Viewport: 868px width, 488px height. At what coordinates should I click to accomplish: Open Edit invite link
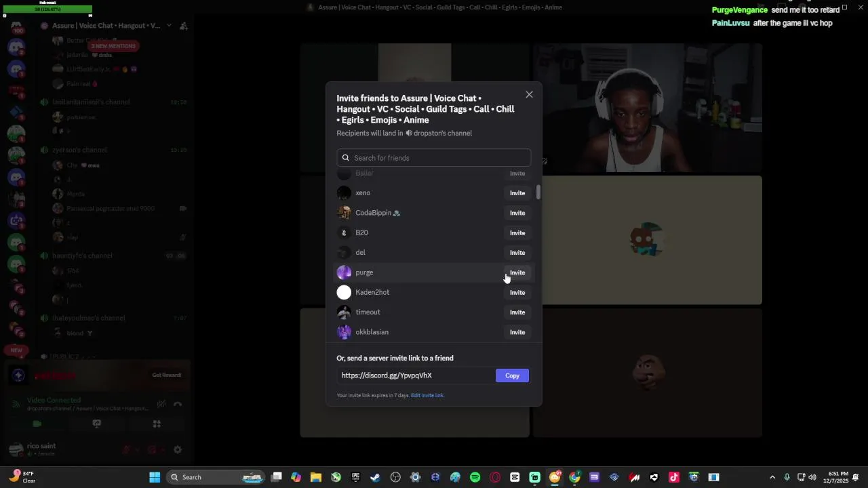tap(427, 395)
